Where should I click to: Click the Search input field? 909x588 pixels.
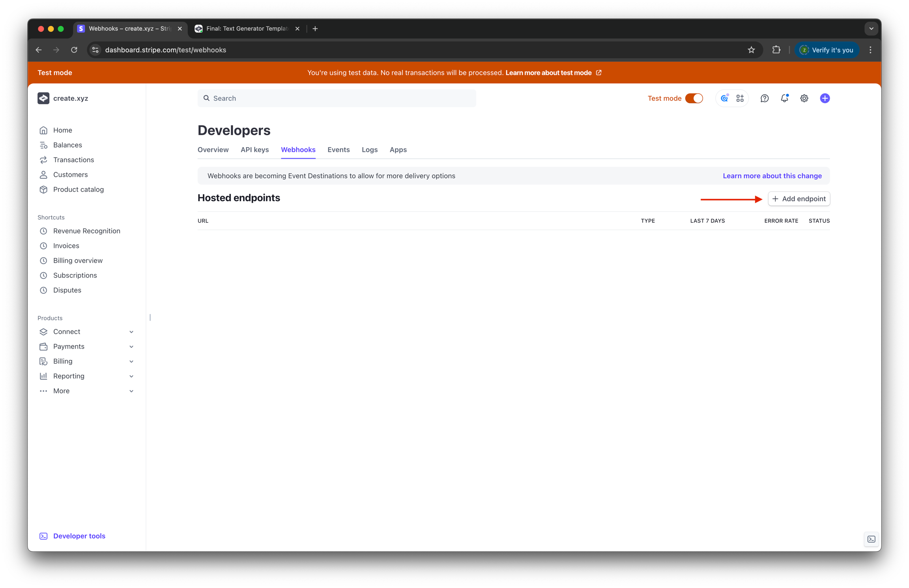click(x=337, y=98)
